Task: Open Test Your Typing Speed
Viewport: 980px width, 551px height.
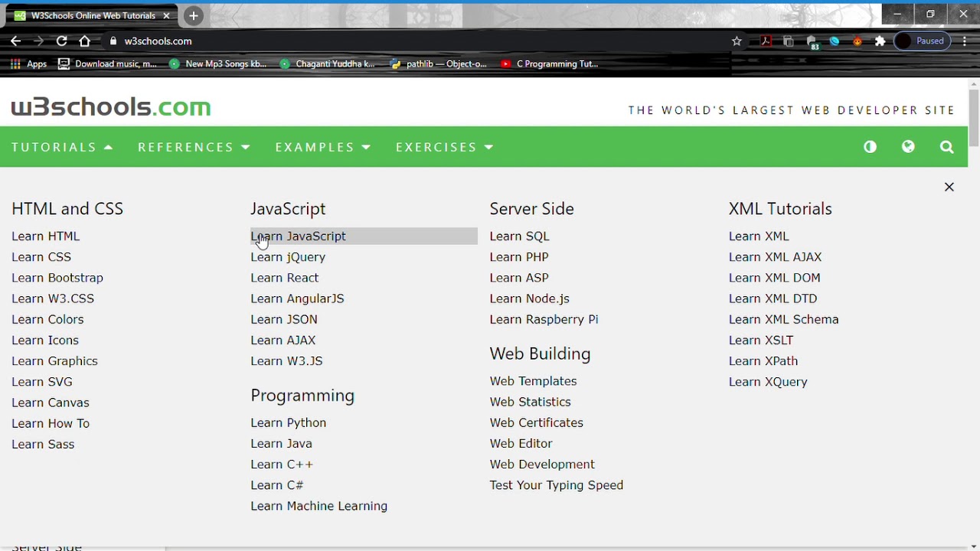Action: 556,485
